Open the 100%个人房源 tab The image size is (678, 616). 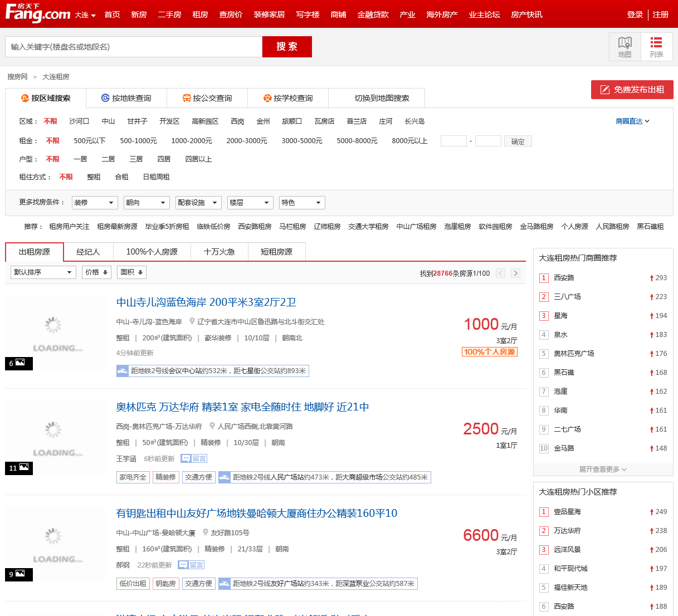click(x=152, y=252)
